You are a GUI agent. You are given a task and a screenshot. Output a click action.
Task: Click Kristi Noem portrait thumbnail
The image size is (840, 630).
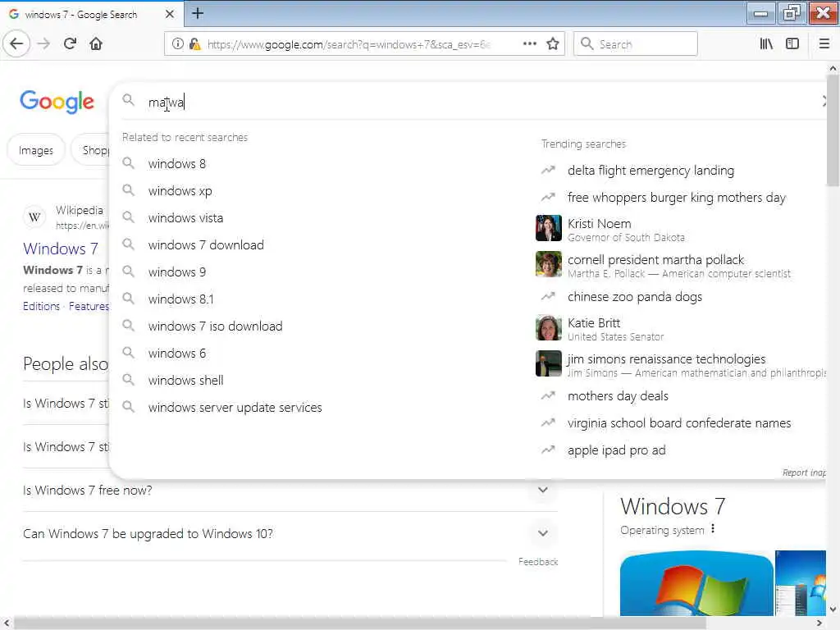(549, 228)
